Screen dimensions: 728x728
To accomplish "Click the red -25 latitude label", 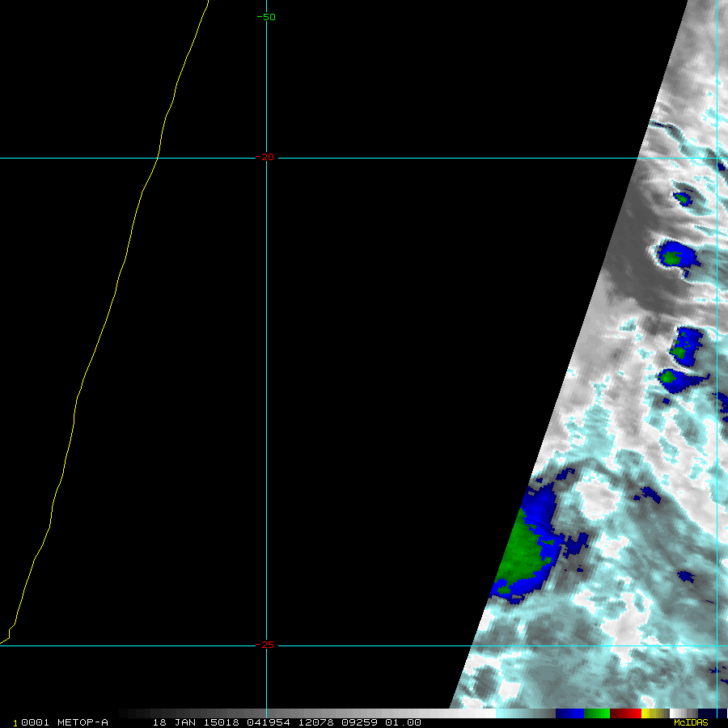I will [266, 645].
